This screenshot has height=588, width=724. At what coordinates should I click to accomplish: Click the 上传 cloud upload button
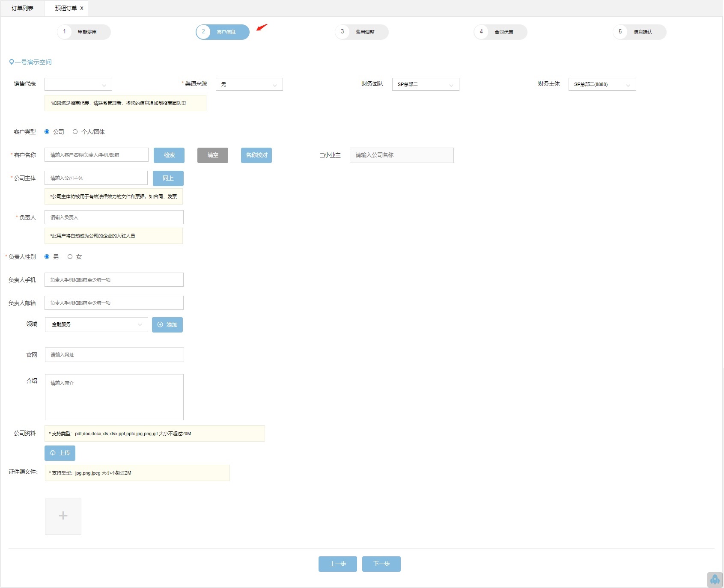pyautogui.click(x=60, y=453)
